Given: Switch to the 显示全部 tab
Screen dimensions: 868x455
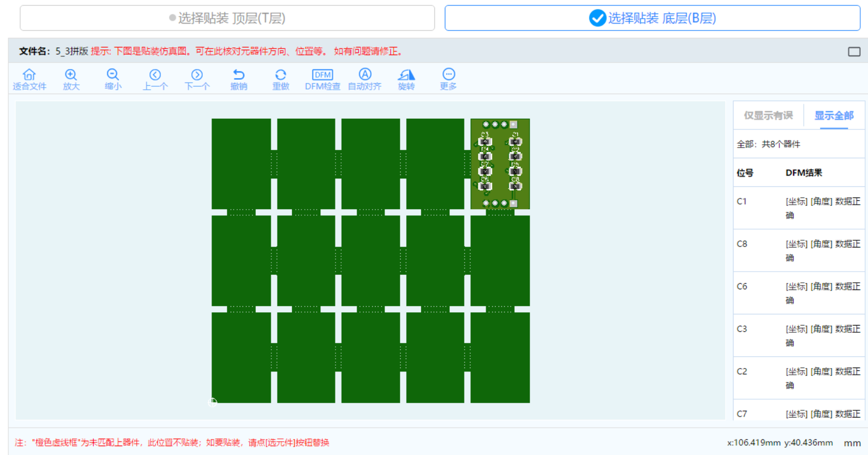Looking at the screenshot, I should click(x=834, y=115).
